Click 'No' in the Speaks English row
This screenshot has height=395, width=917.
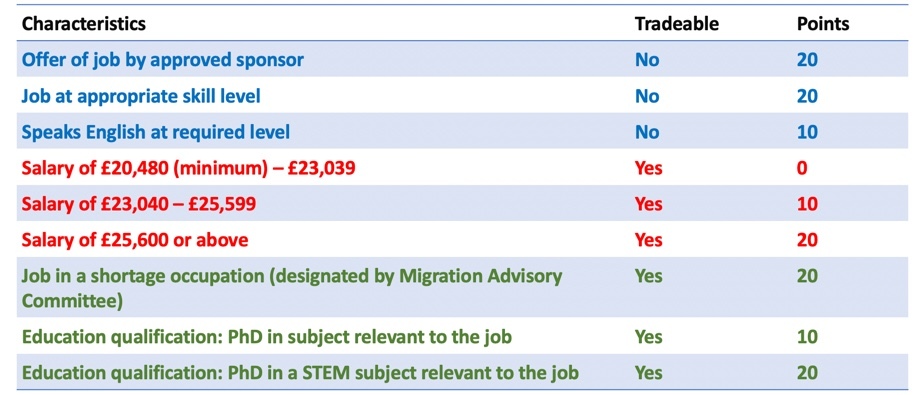point(647,132)
